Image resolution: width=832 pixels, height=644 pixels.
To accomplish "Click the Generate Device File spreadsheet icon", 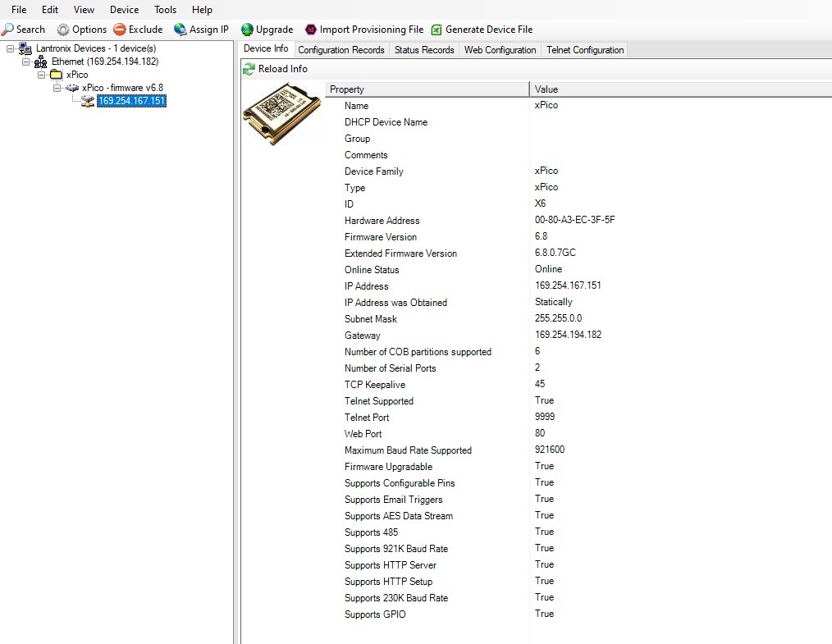I will pyautogui.click(x=437, y=30).
